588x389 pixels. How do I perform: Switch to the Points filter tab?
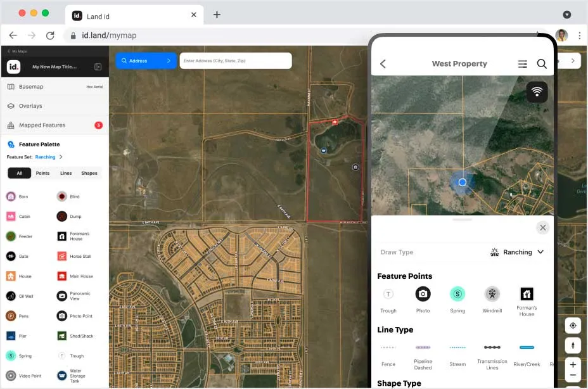(x=42, y=173)
